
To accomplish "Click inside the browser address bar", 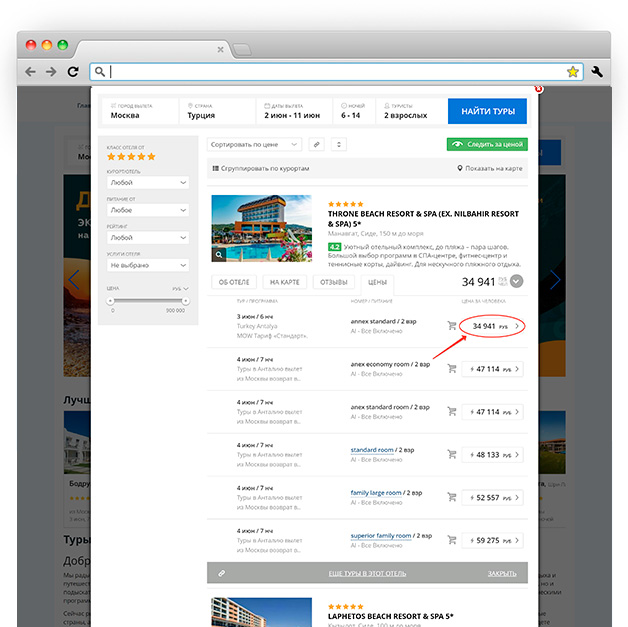I will pos(336,72).
